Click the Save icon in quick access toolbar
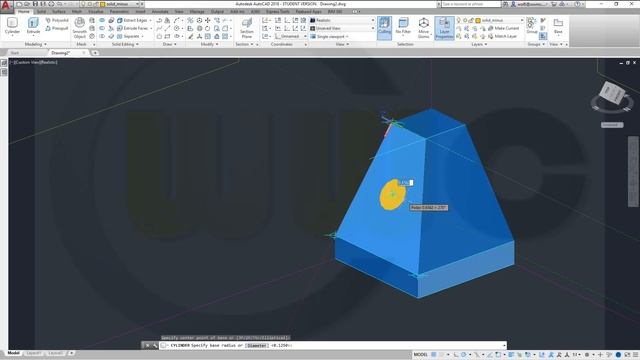 click(35, 4)
